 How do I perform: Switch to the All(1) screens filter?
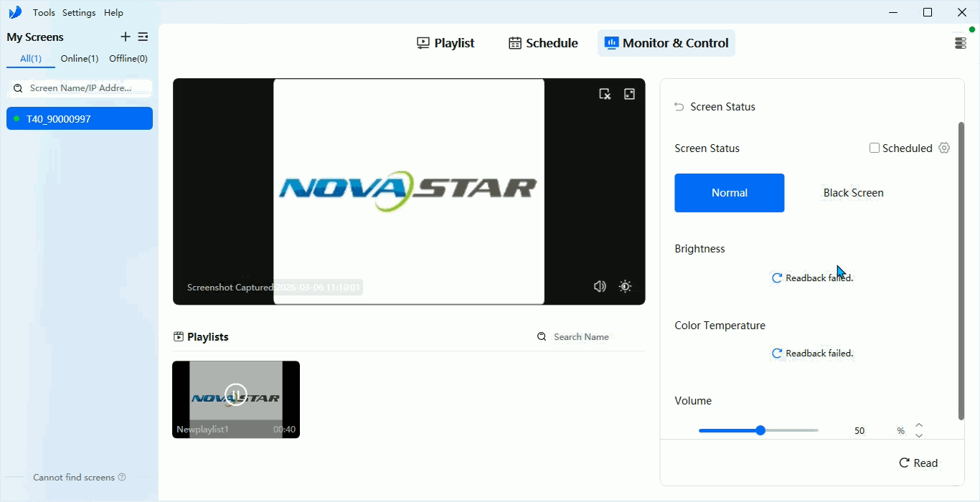click(31, 59)
